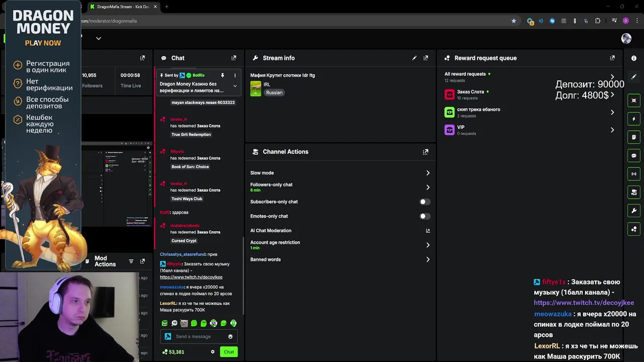The height and width of the screenshot is (362, 644).
Task: Open pinned message three-dot menu
Action: (x=235, y=75)
